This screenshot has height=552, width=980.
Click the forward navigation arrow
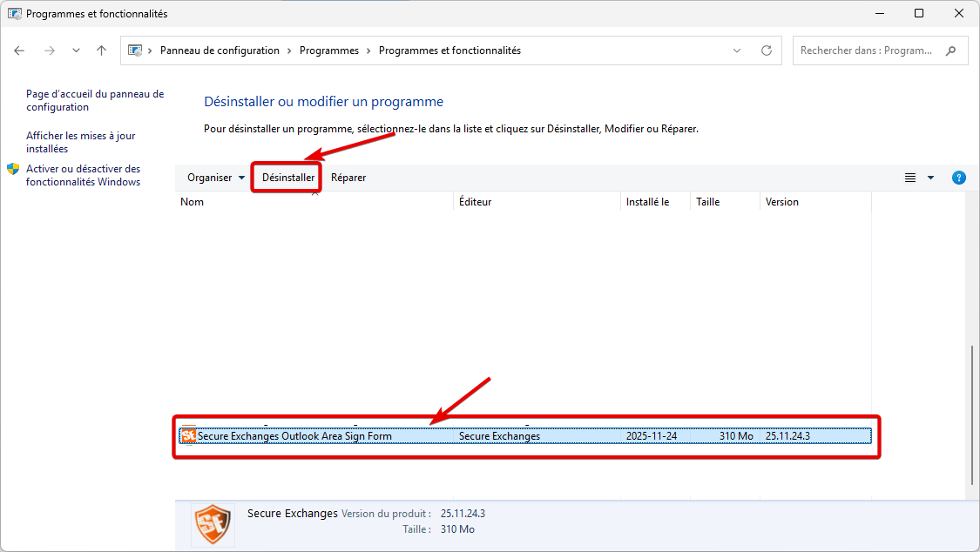point(50,50)
